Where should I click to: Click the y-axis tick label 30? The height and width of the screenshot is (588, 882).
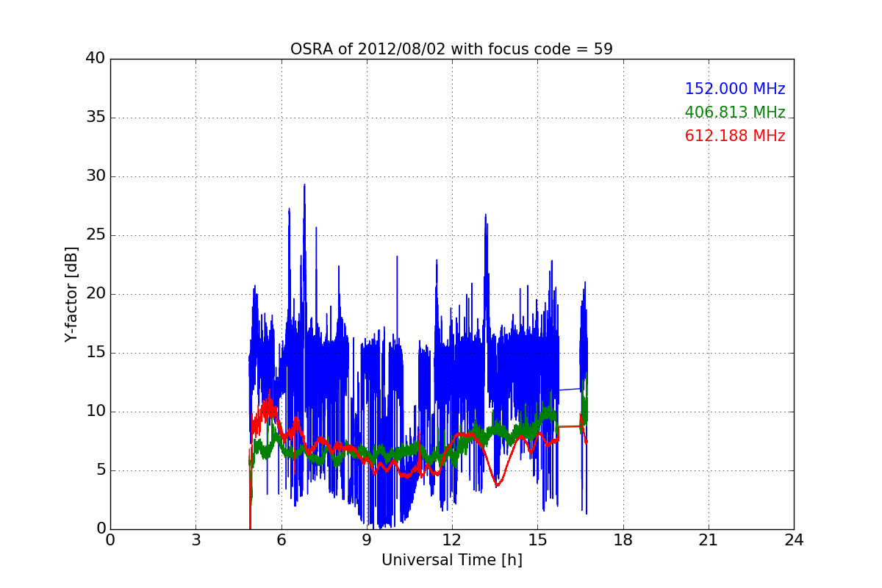coord(95,176)
